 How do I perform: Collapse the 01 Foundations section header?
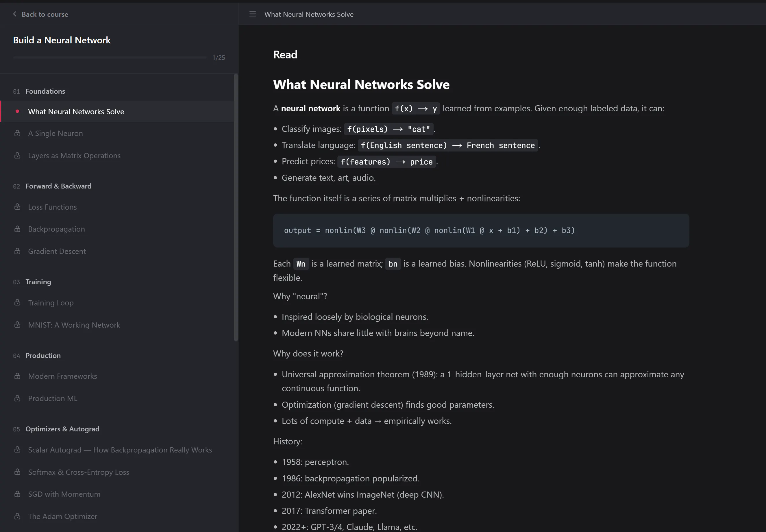(39, 91)
